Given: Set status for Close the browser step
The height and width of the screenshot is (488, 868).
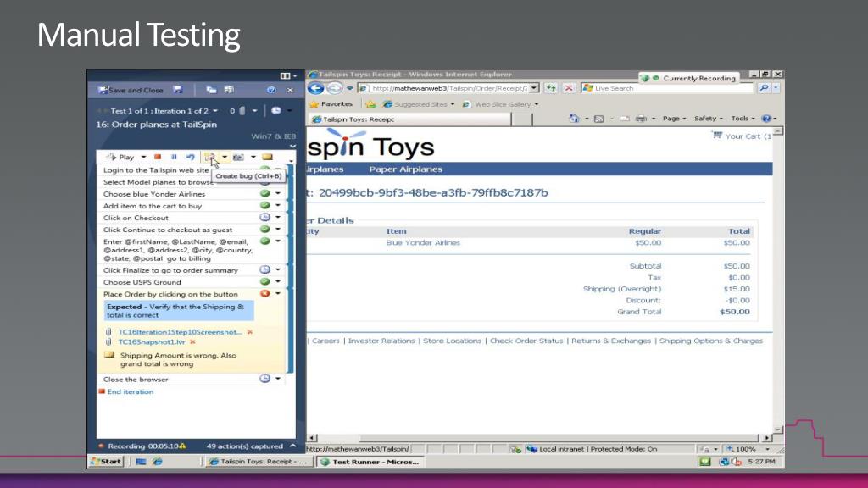Looking at the screenshot, I should click(x=265, y=379).
